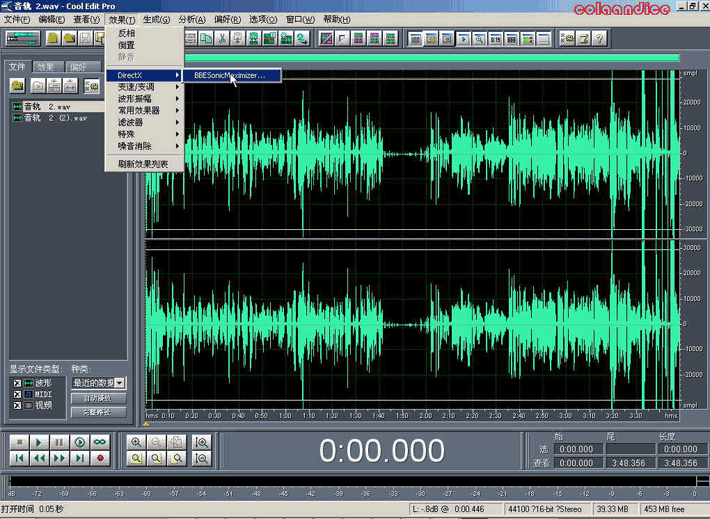The image size is (710, 519).
Task: Switch to the 偏好 panel tab
Action: click(x=77, y=67)
